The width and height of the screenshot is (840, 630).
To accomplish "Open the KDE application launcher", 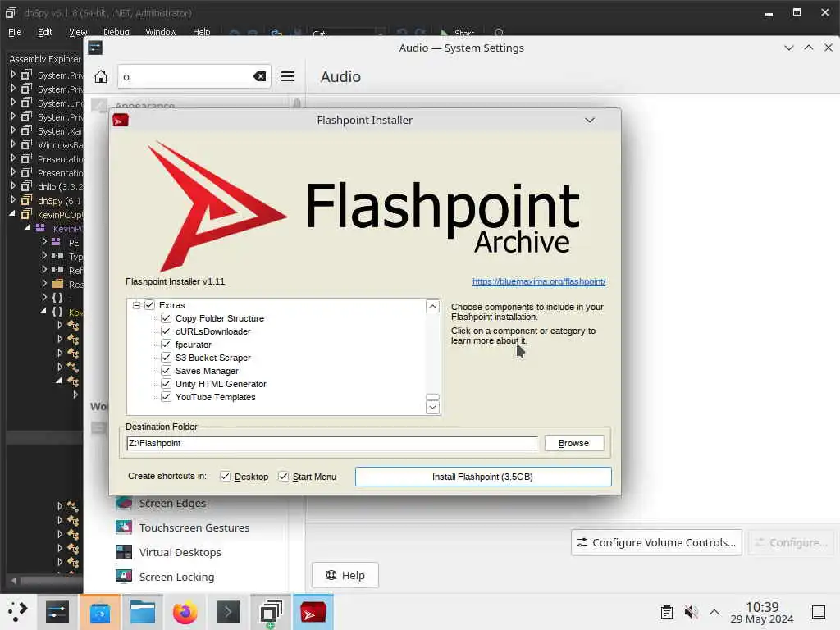I will coord(17,611).
